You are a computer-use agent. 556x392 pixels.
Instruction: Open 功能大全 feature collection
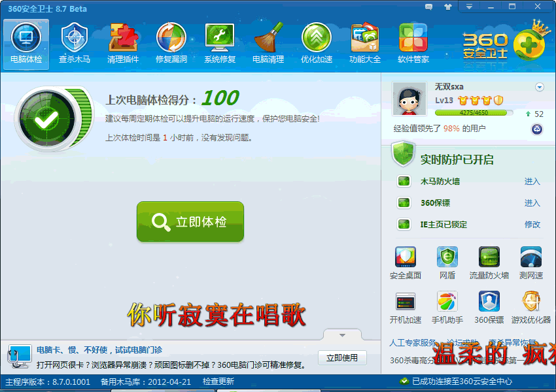click(x=365, y=44)
